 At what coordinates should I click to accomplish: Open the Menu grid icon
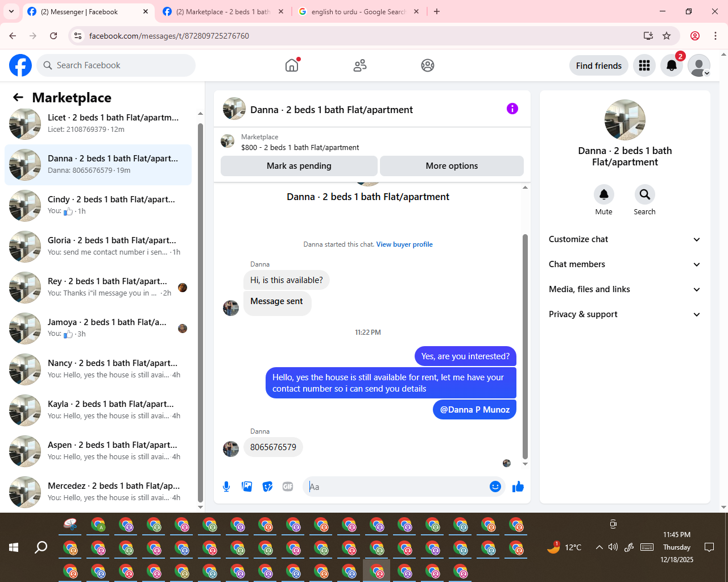[x=644, y=65]
